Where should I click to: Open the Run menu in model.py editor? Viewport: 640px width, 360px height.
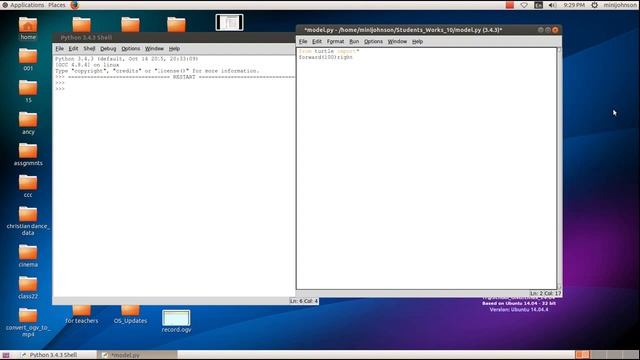(354, 42)
